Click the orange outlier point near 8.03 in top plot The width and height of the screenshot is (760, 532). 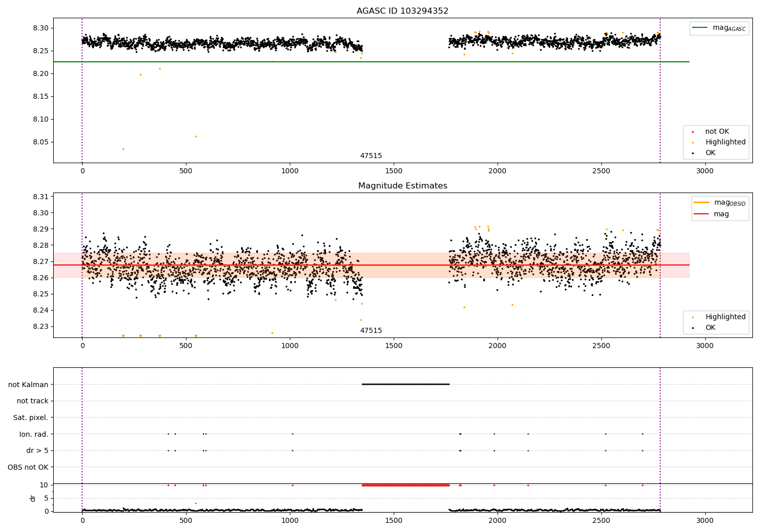[123, 149]
